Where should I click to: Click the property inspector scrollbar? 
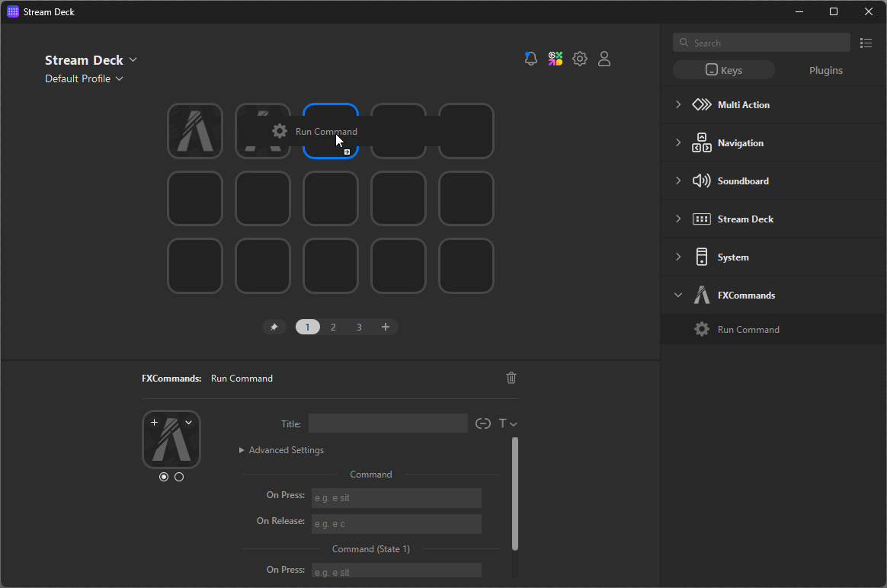515,493
